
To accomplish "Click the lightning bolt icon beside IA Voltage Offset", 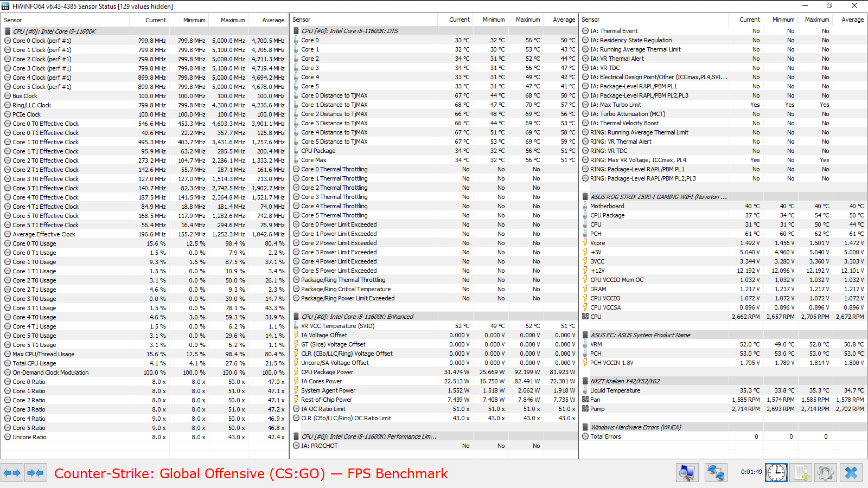I will (296, 335).
